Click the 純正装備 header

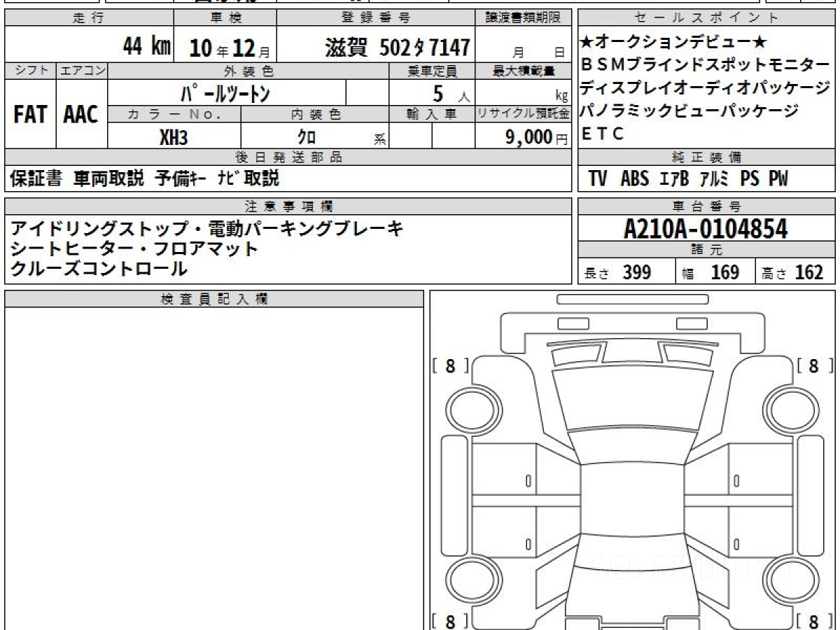(706, 157)
